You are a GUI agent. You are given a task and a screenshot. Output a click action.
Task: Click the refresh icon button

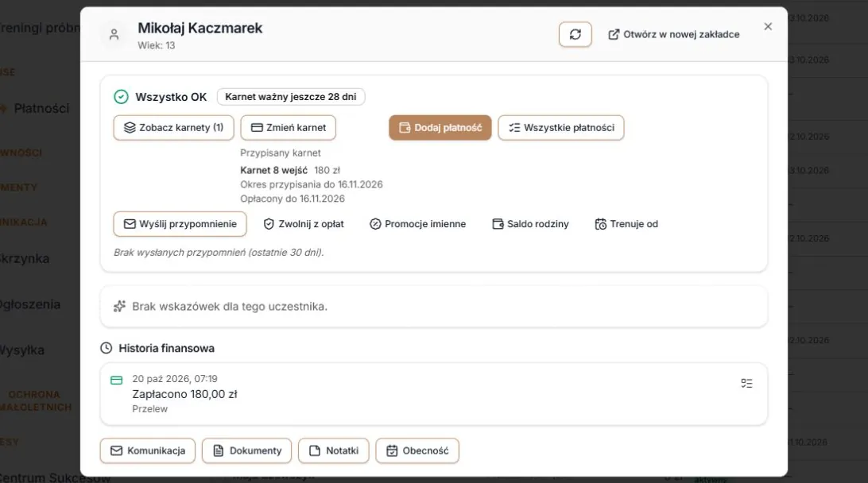[575, 34]
